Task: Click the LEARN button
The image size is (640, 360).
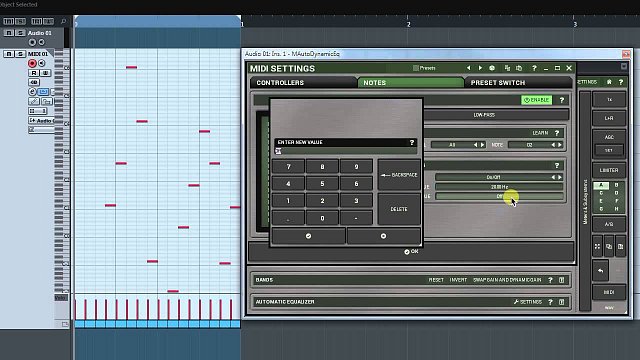Action: [x=540, y=133]
